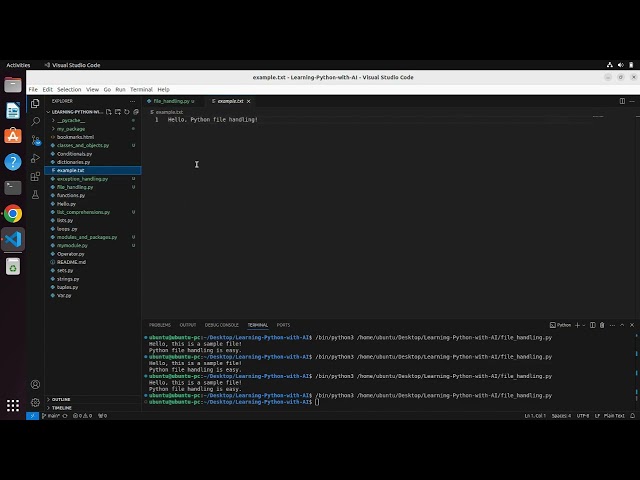The width and height of the screenshot is (640, 480).
Task: Click Activities in the top bar
Action: point(18,65)
